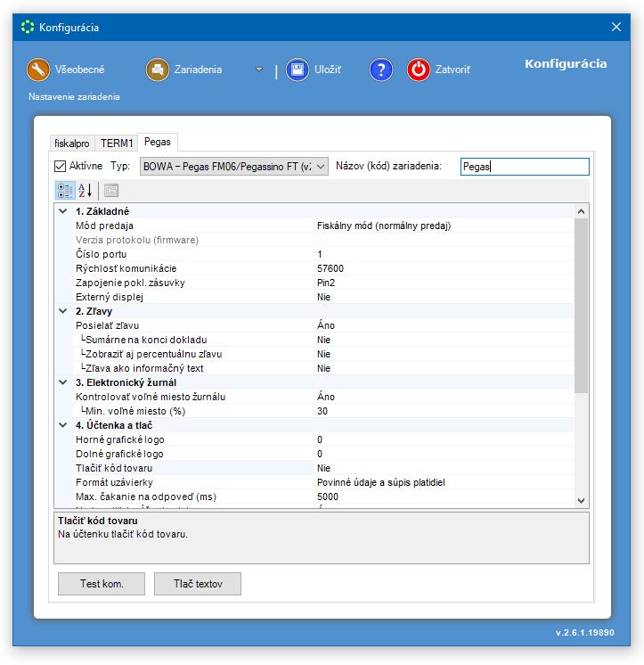Toggle the Aktívne checkbox
The image size is (644, 665).
point(61,166)
